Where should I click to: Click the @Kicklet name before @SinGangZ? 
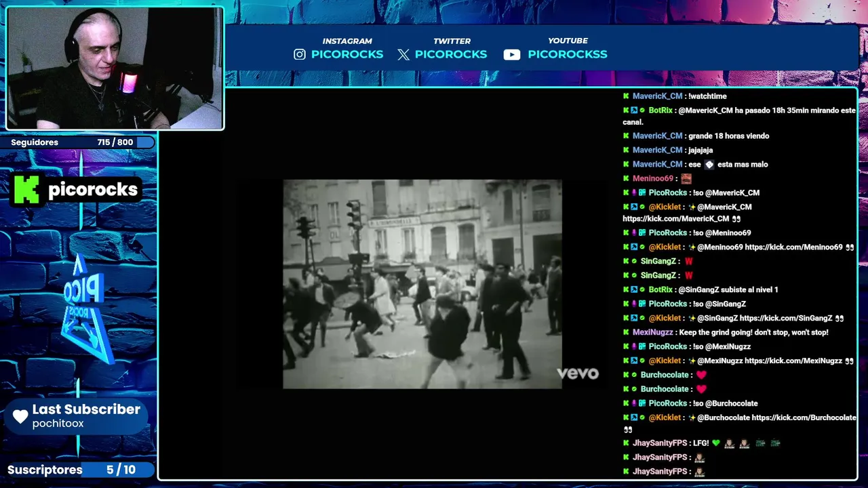(x=665, y=319)
